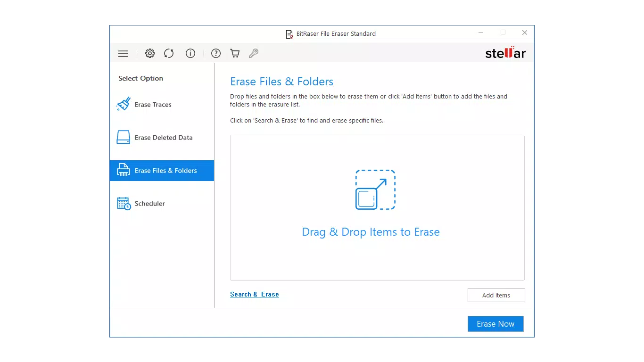644x362 pixels.
Task: Select Erase Traces option
Action: 162,105
